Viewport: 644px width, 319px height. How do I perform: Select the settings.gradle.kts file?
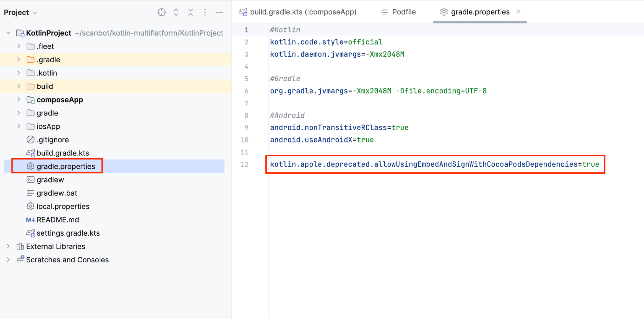68,233
